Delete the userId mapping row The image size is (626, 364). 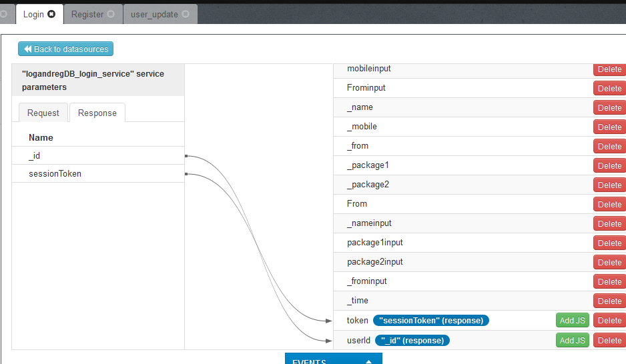click(x=609, y=340)
